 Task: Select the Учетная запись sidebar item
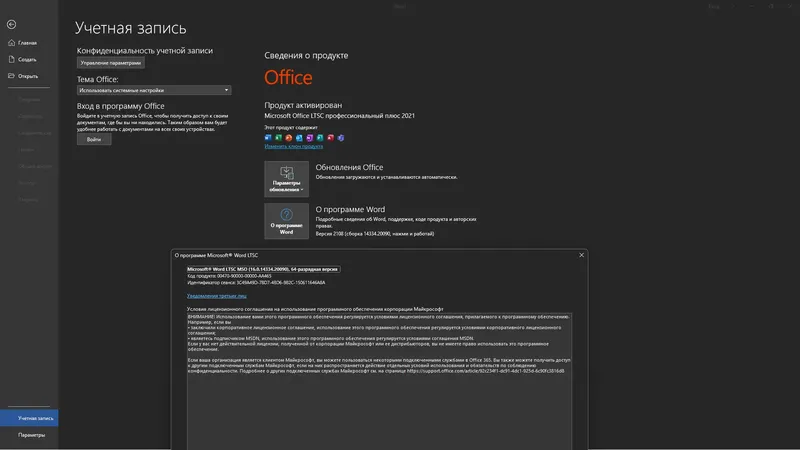pyautogui.click(x=29, y=418)
